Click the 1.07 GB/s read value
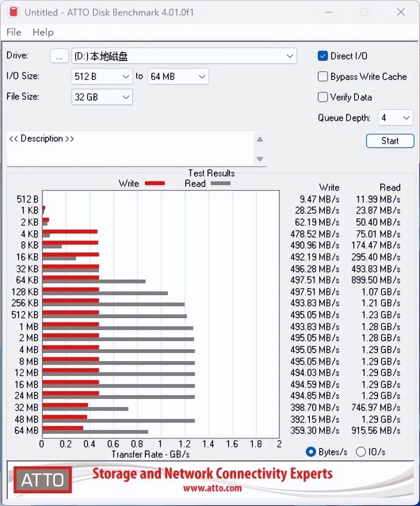 coord(381,292)
